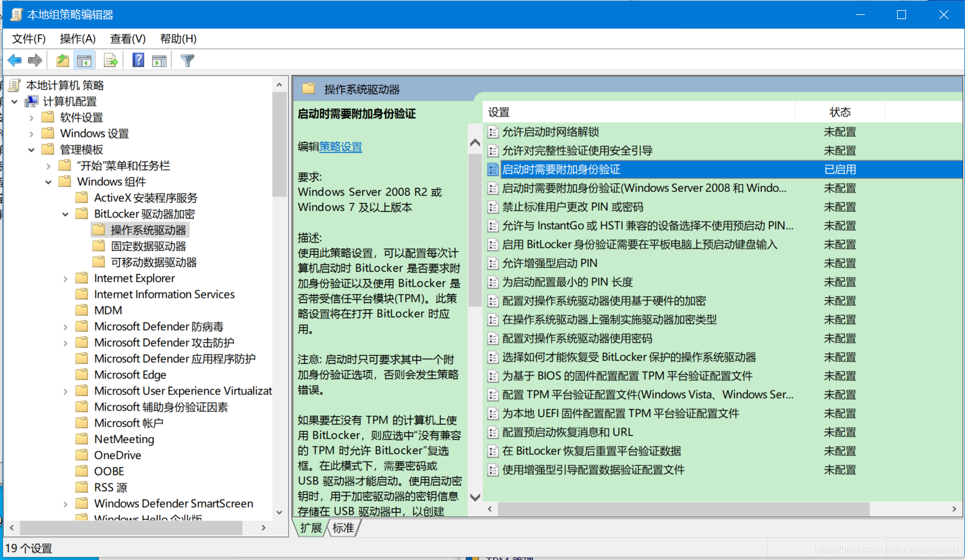This screenshot has width=965, height=560.
Task: Click the Back arrow toolbar icon
Action: tap(15, 60)
